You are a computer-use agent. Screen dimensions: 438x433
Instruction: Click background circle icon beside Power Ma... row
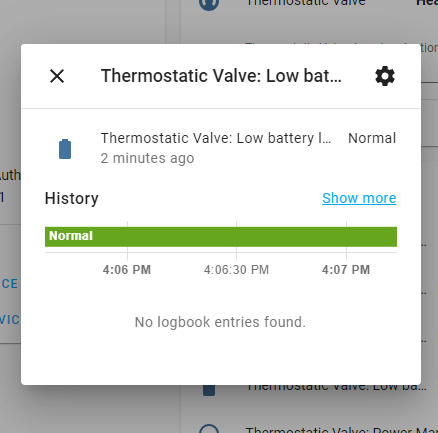coord(209,429)
